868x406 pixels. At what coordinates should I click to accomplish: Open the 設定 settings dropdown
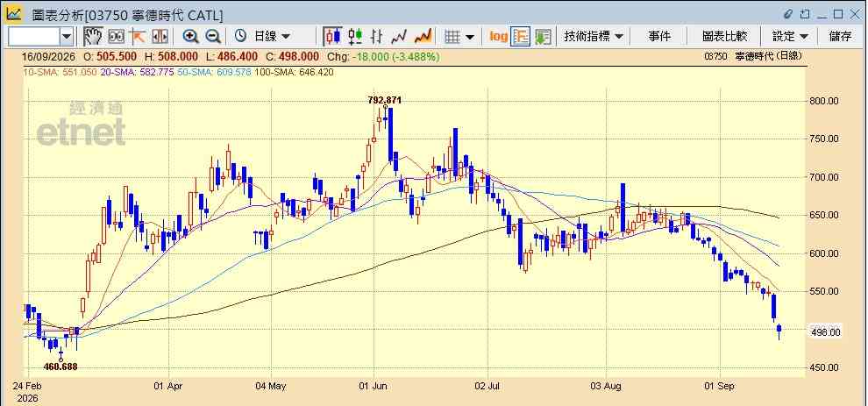790,37
